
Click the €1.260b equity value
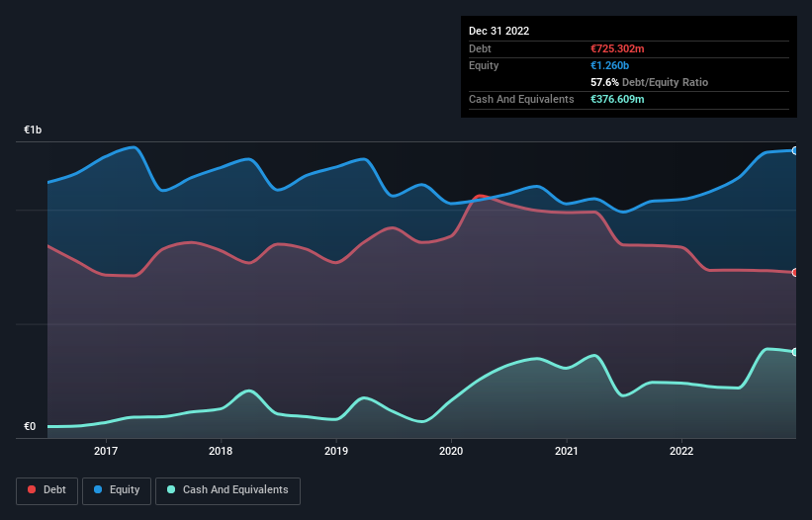(x=609, y=65)
